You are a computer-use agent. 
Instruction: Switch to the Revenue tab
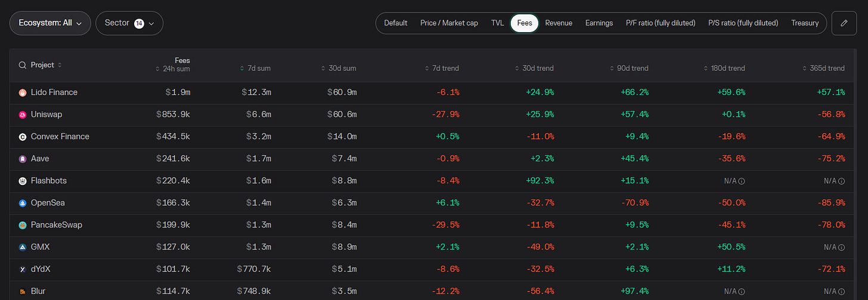(559, 23)
